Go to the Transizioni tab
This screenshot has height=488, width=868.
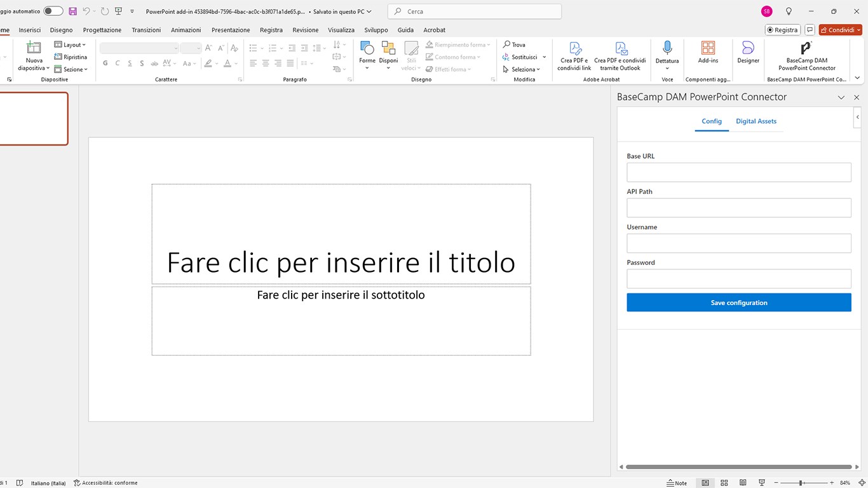pos(146,30)
